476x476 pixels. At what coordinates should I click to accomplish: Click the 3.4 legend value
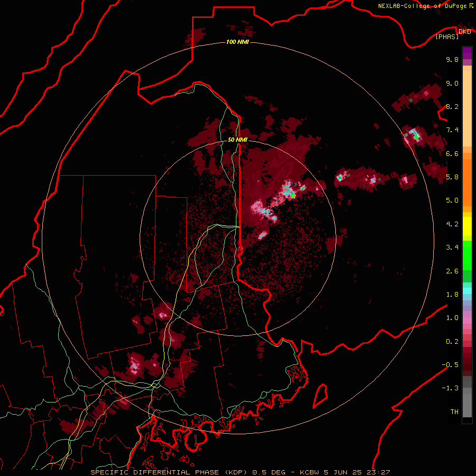(452, 248)
